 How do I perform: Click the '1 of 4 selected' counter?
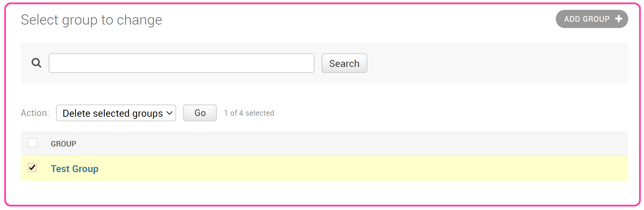tap(249, 113)
